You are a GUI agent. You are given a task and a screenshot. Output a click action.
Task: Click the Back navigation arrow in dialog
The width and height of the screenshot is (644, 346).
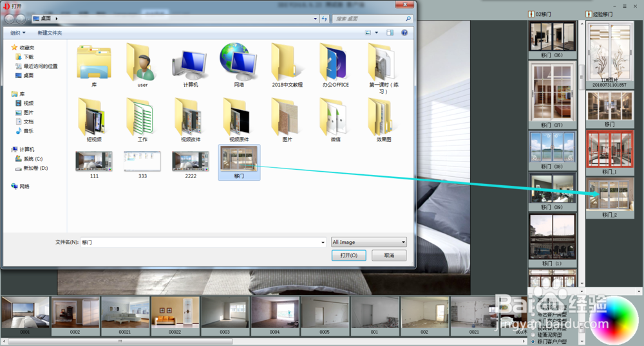point(9,19)
